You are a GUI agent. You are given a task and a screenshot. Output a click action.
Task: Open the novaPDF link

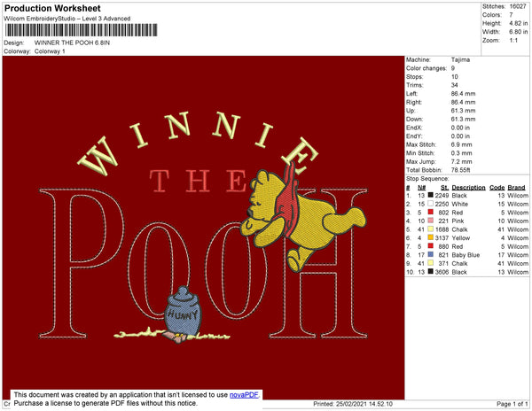(x=244, y=395)
